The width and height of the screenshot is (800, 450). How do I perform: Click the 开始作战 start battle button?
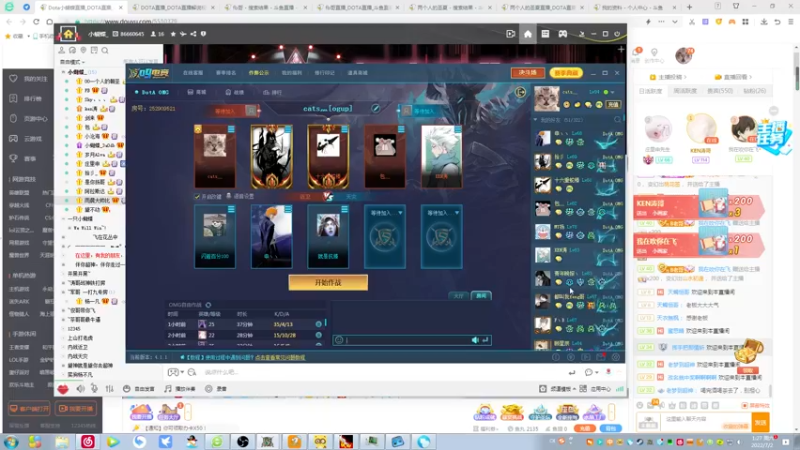click(x=328, y=283)
